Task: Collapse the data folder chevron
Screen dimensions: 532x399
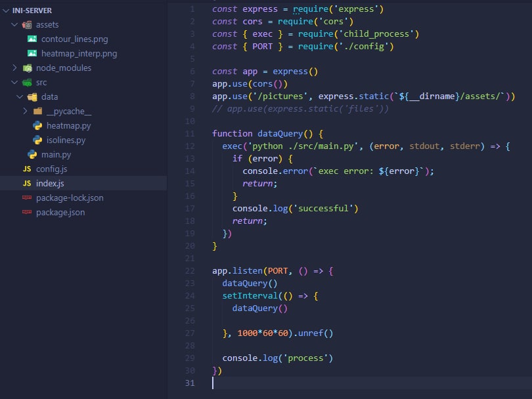Action: pos(20,97)
